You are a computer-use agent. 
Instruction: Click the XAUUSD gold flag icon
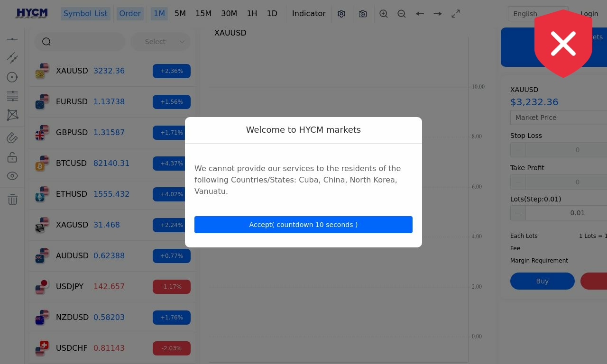tap(42, 71)
